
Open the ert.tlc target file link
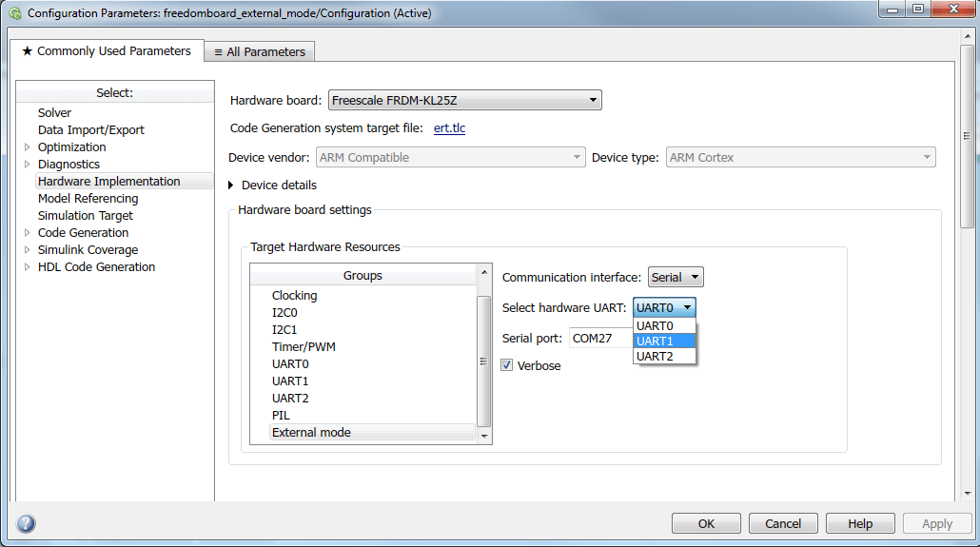point(449,128)
